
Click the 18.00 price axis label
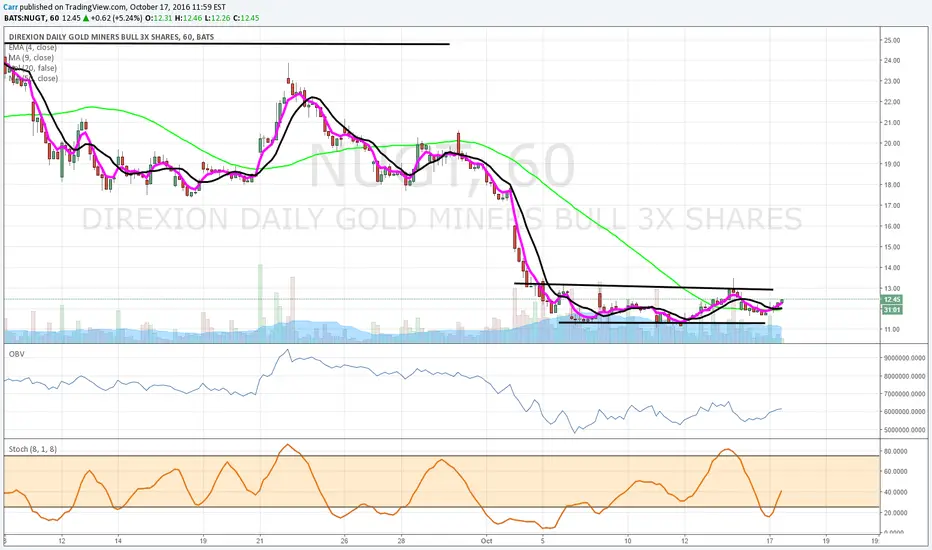click(892, 185)
